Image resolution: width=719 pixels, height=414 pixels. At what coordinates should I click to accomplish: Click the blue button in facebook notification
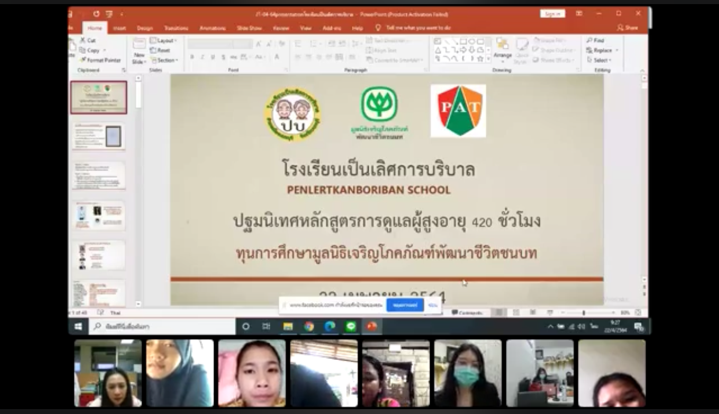[x=405, y=305]
